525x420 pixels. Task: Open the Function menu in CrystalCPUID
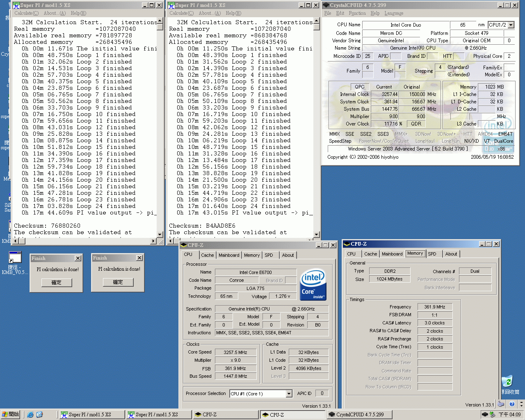357,13
